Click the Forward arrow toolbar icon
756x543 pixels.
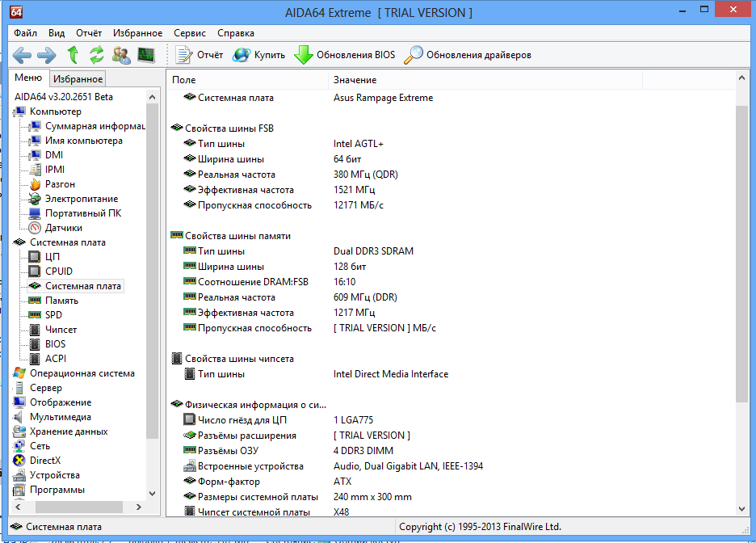47,55
